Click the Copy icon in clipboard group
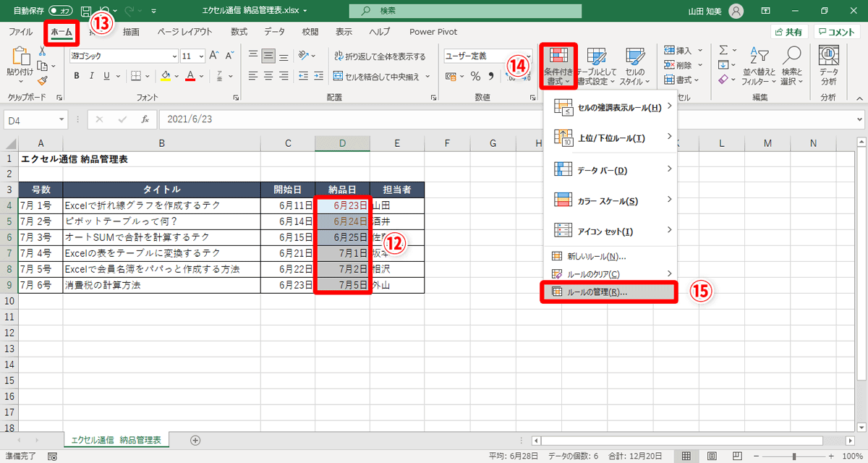Image resolution: width=868 pixels, height=463 pixels. pos(41,66)
